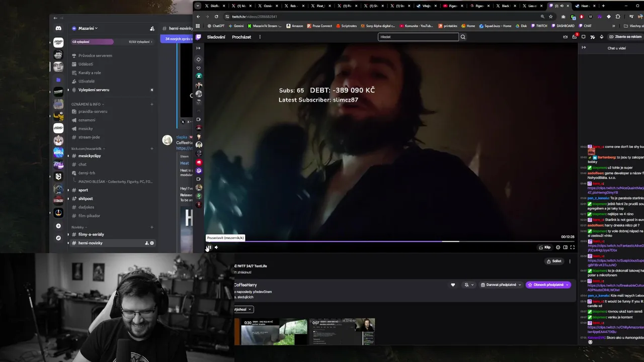Pause the Twitch video playback
The width and height of the screenshot is (644, 362).
pyautogui.click(x=209, y=247)
